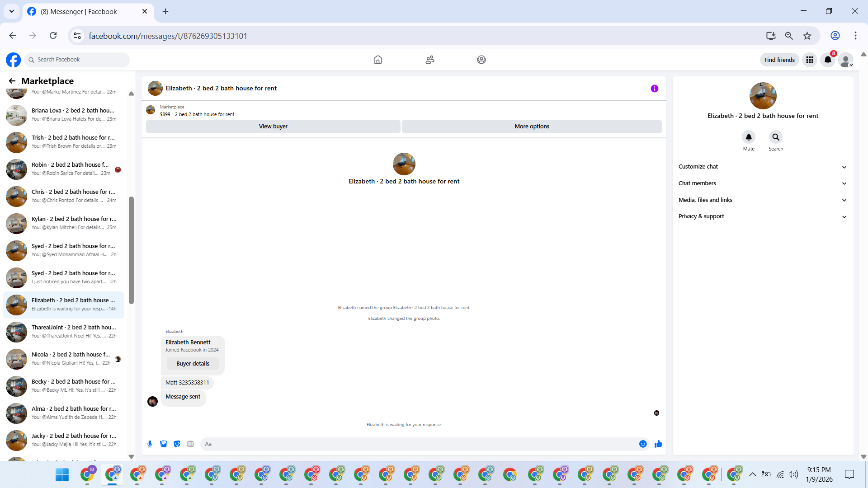
Task: Open the Friends tab in top navigation
Action: click(429, 60)
